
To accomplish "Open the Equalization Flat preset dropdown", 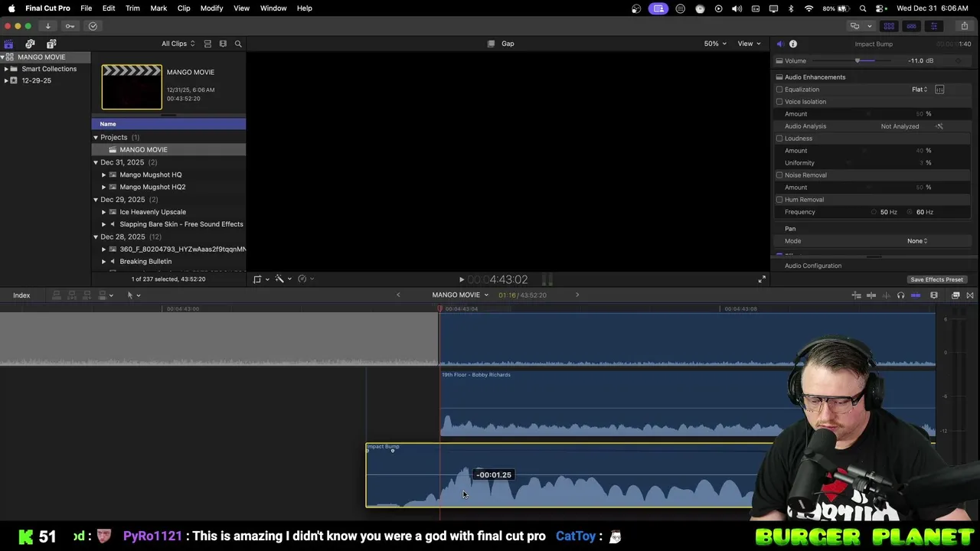I will pos(920,90).
